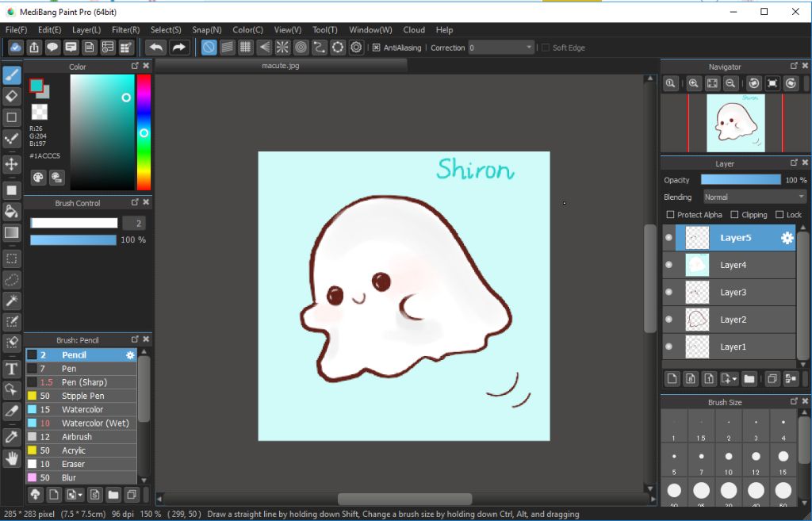The height and width of the screenshot is (521, 812).
Task: Toggle the AntiAliasing checkbox
Action: (376, 48)
